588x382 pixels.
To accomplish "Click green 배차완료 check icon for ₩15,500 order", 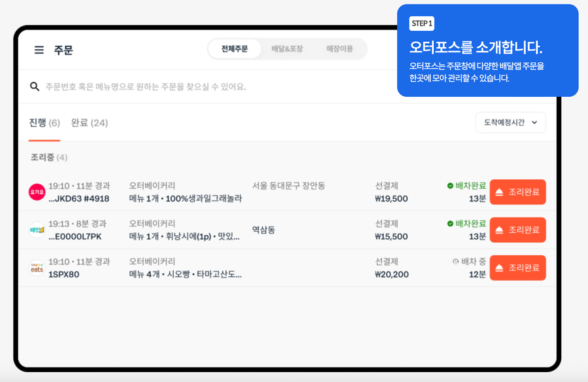I will click(450, 224).
